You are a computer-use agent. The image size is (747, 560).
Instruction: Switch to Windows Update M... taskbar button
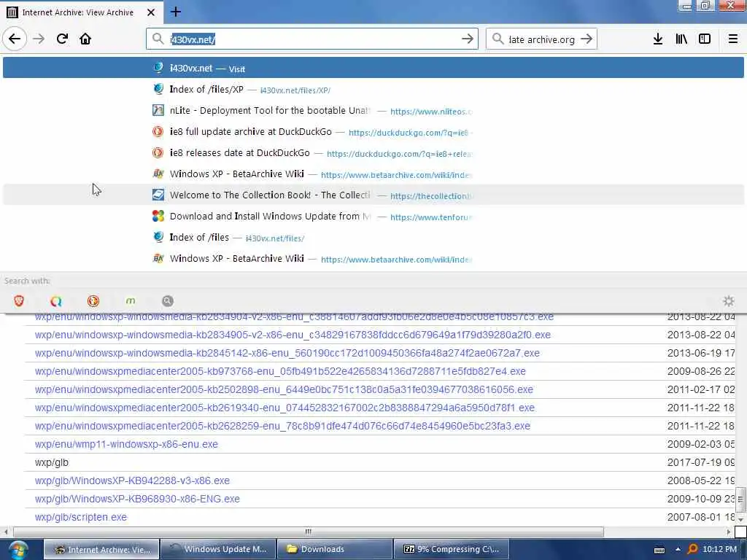click(x=218, y=549)
